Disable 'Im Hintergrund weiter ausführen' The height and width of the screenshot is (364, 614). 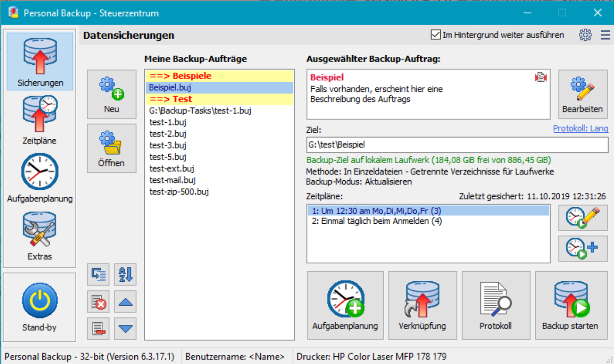point(435,34)
